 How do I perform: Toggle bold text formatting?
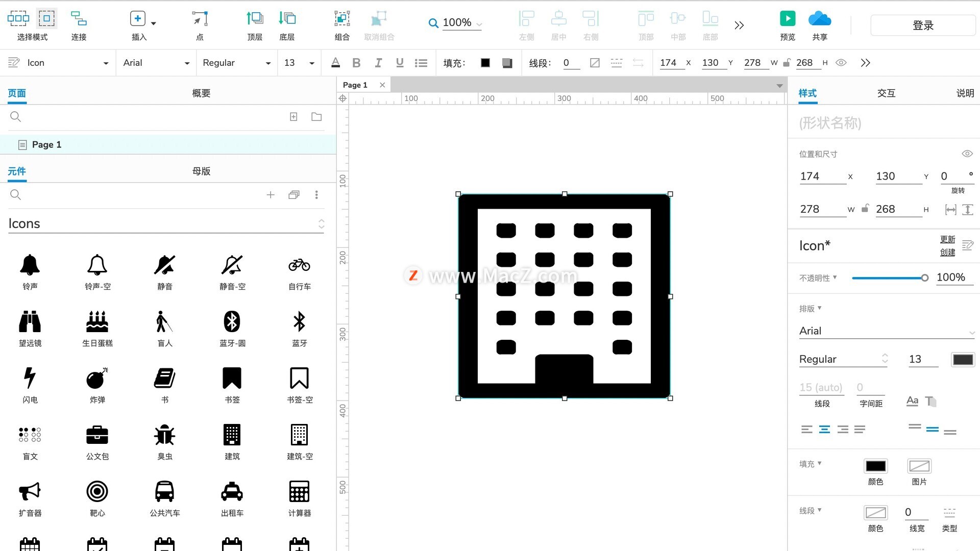(356, 63)
